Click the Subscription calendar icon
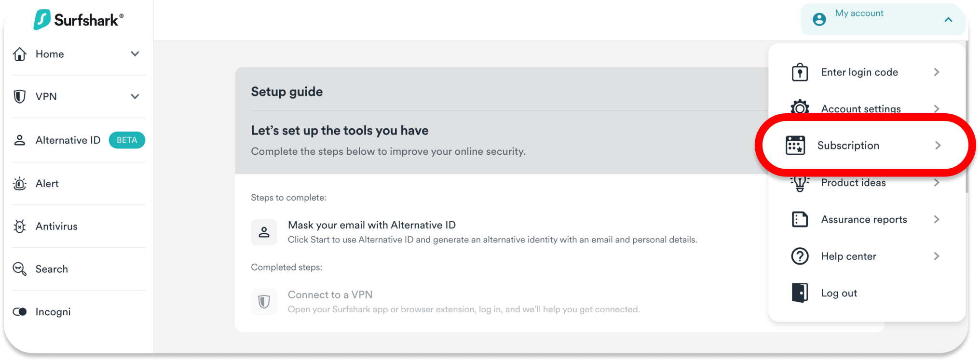The image size is (980, 361). click(795, 146)
